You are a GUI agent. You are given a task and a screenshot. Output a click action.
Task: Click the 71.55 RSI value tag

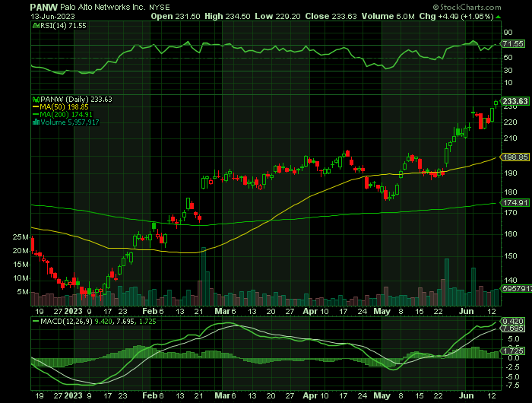coord(515,44)
